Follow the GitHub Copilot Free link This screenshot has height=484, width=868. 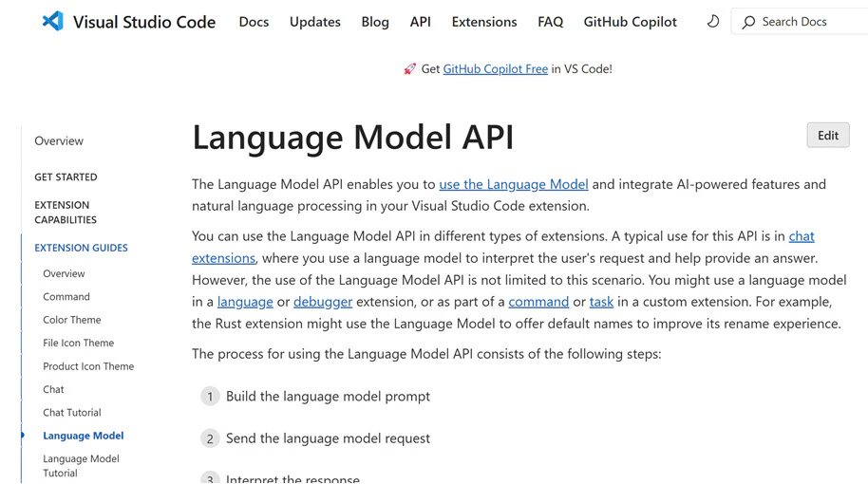tap(496, 69)
